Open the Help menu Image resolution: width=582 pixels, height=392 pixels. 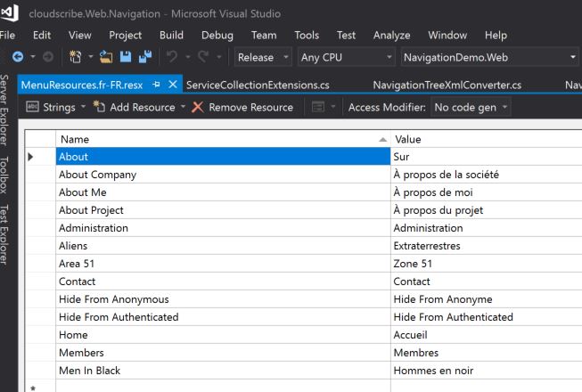pyautogui.click(x=496, y=36)
